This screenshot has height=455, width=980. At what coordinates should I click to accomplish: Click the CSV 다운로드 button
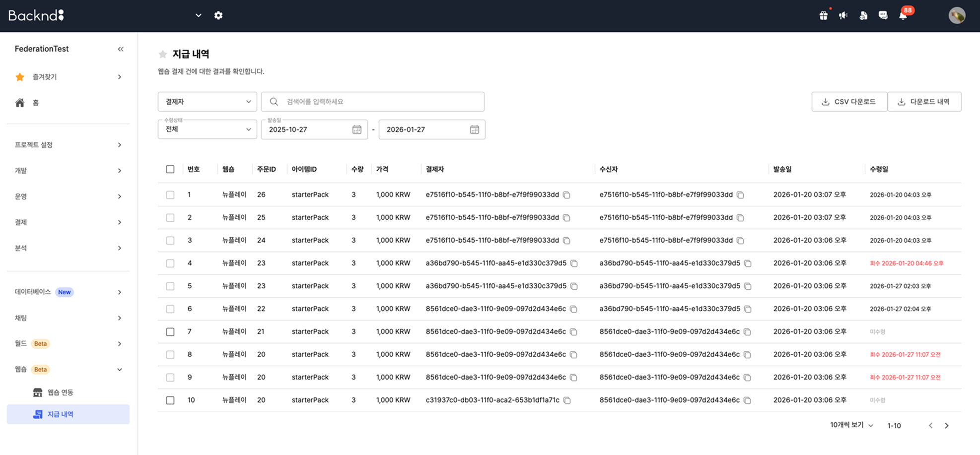coord(849,102)
